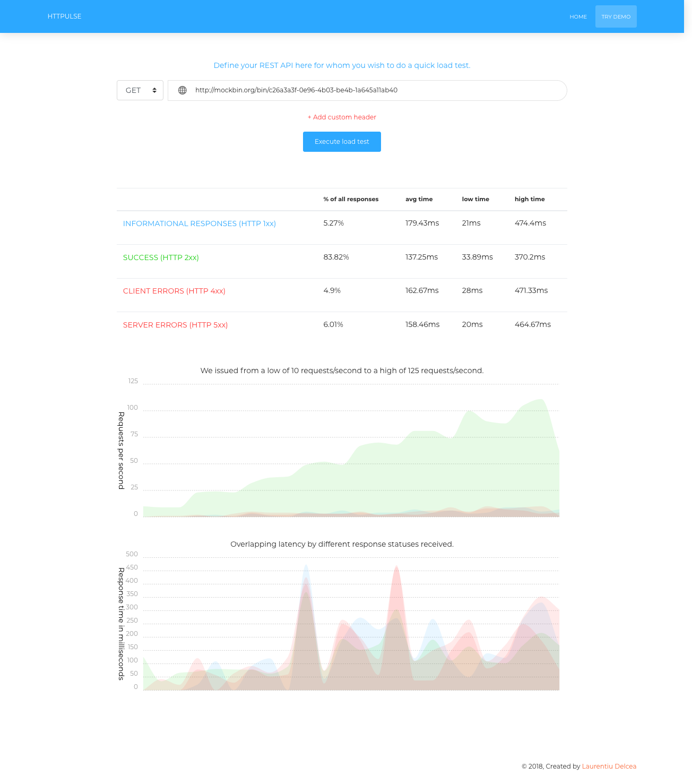
Task: Click the high time column header
Action: coord(529,199)
